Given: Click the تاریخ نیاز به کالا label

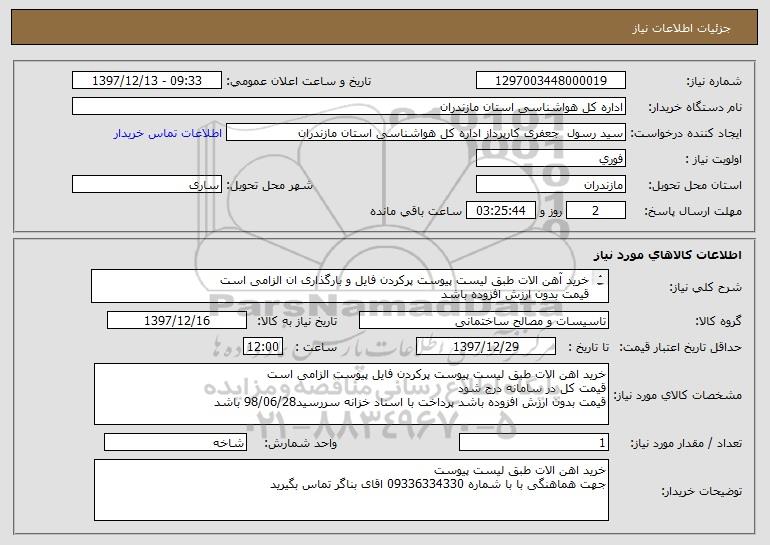Looking at the screenshot, I should tap(297, 322).
